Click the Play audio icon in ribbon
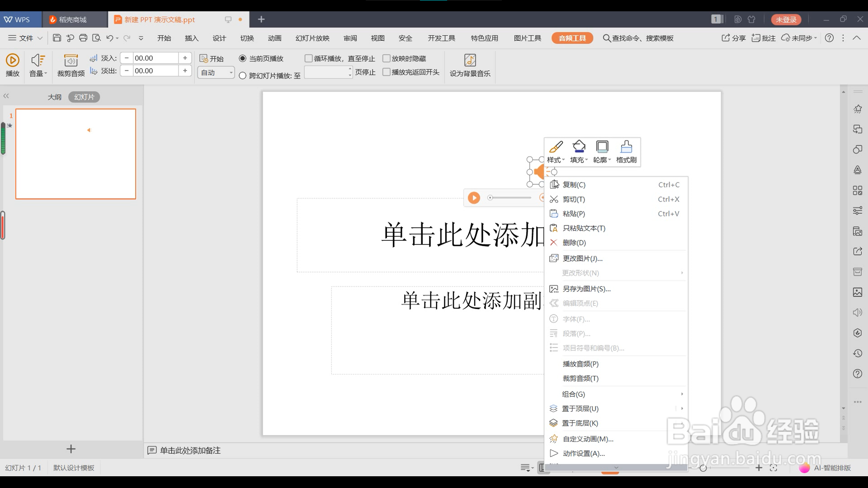The height and width of the screenshot is (488, 868). [12, 60]
